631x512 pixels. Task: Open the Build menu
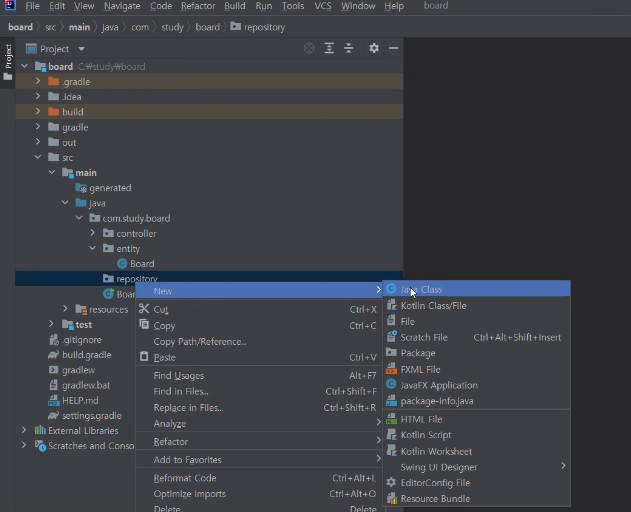[235, 6]
